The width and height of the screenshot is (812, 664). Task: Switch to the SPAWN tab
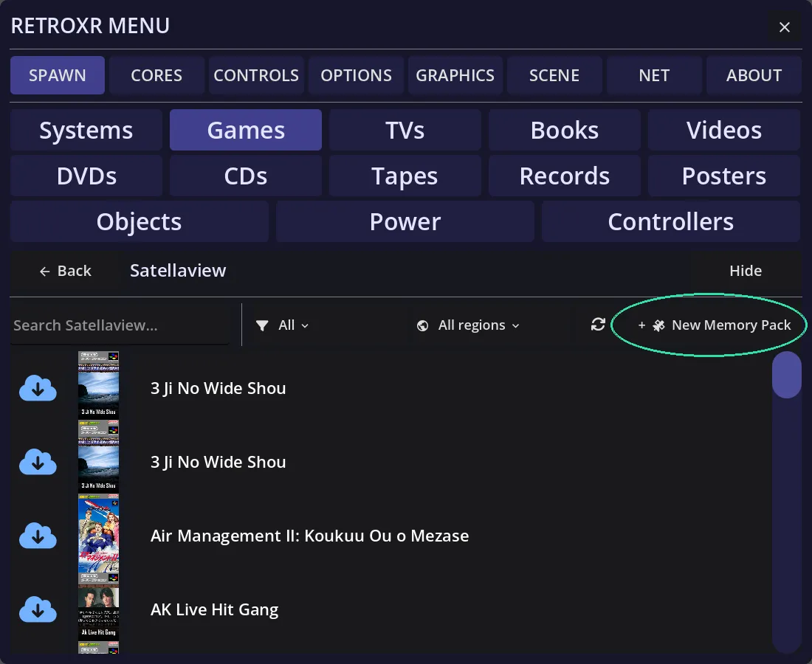pyautogui.click(x=58, y=75)
